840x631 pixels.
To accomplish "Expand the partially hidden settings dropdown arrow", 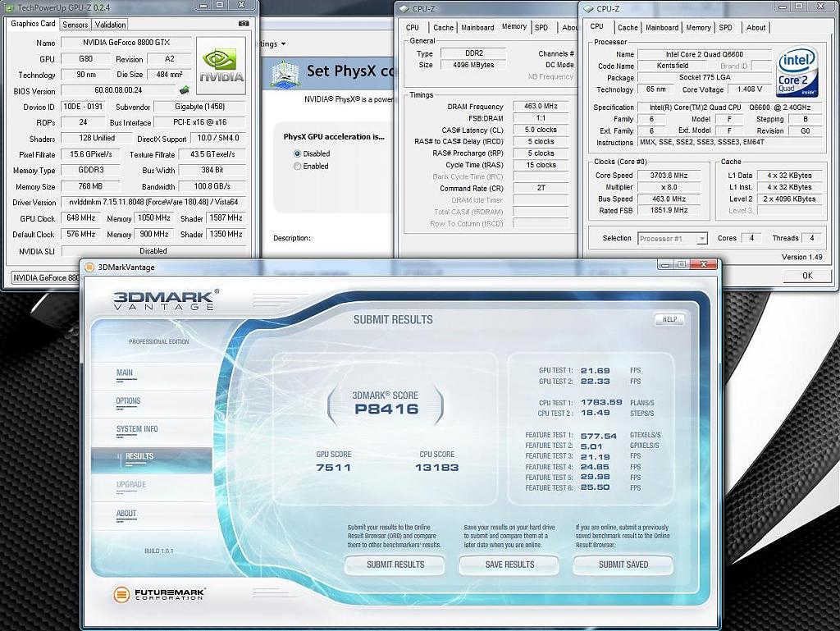I will [283, 44].
